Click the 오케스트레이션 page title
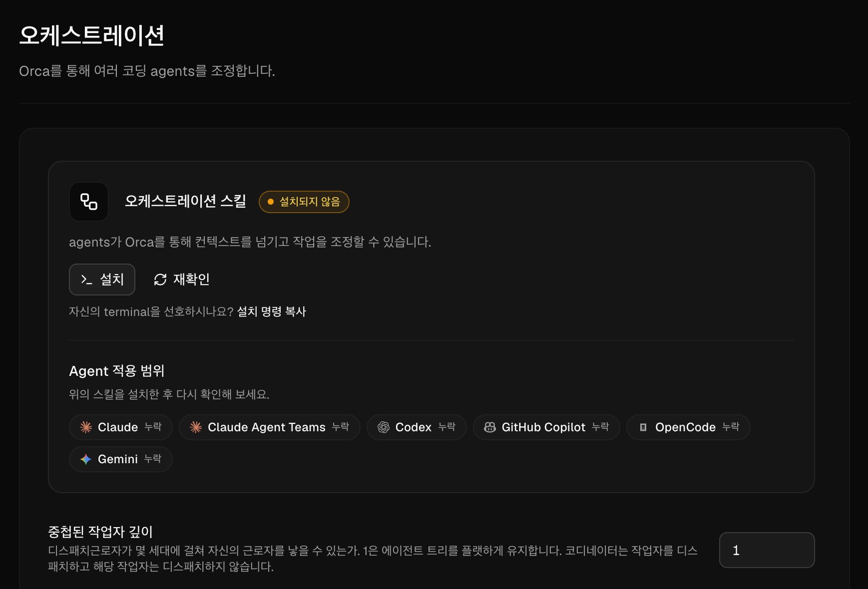The height and width of the screenshot is (589, 868). point(92,35)
